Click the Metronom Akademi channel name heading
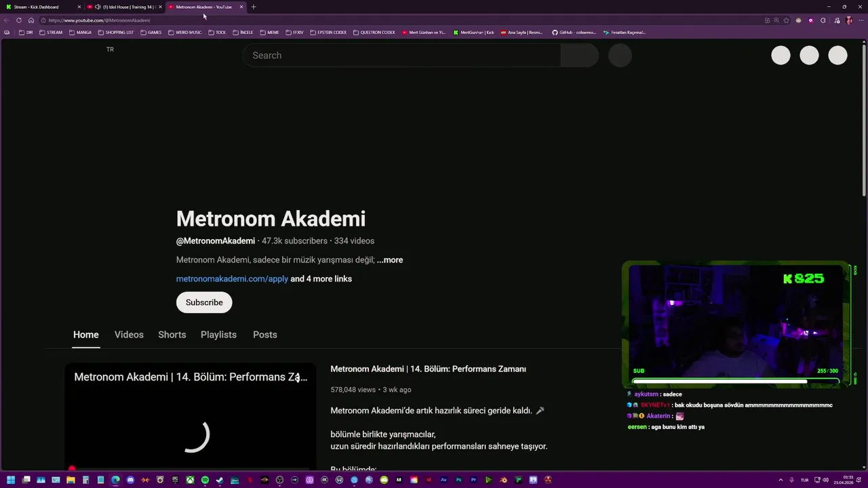This screenshot has width=868, height=488. [271, 218]
